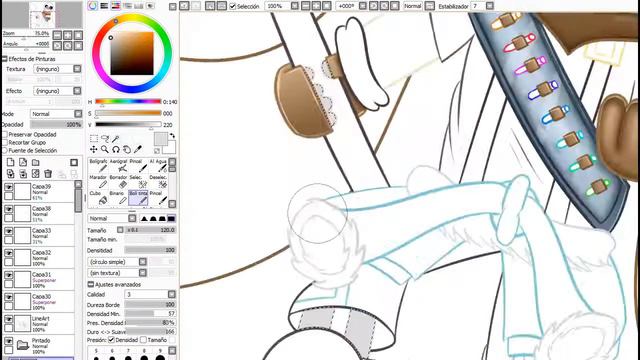Select the Deselec. deselection pen tool
Viewport: 640px width, 360px height.
coord(158,182)
